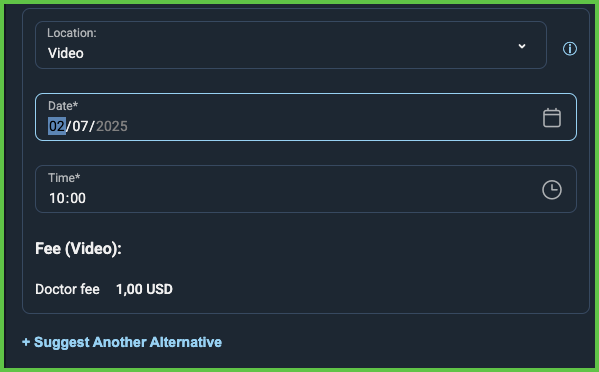This screenshot has width=599, height=372.
Task: Open the clock time picker icon
Action: click(552, 190)
